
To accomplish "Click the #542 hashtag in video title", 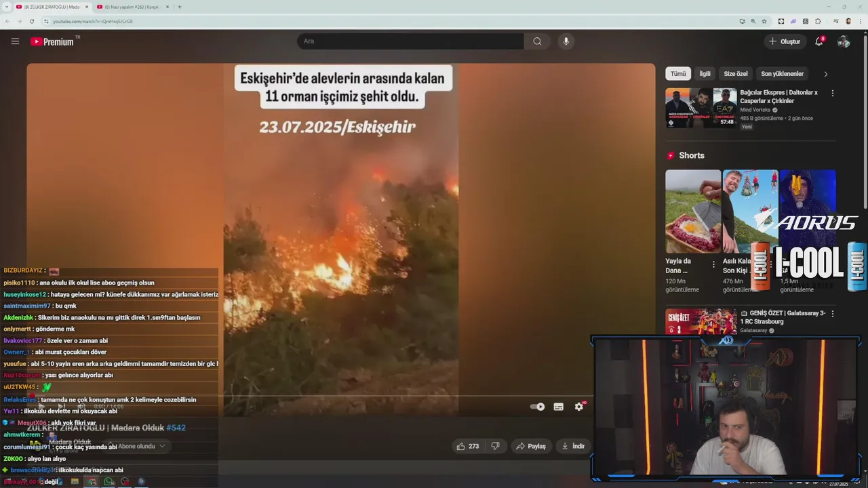I will [x=176, y=428].
